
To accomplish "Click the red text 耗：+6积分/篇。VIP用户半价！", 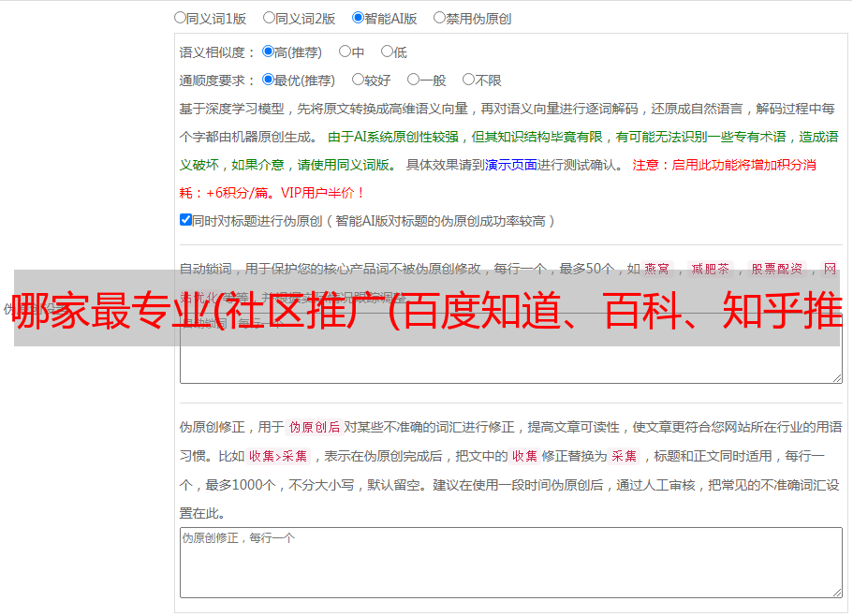I will 272,193.
